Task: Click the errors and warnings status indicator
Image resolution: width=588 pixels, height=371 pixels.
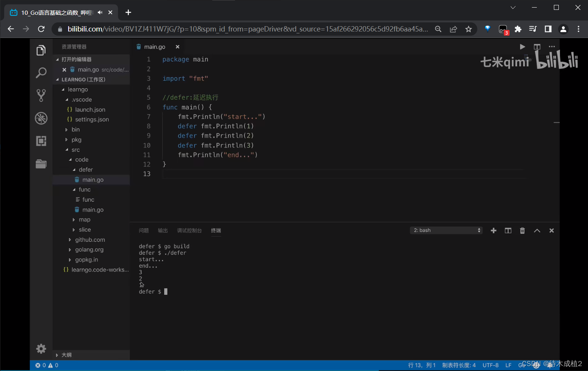Action: pyautogui.click(x=47, y=365)
